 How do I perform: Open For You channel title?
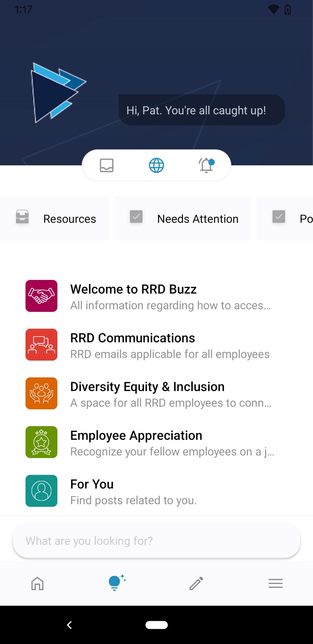pos(92,484)
